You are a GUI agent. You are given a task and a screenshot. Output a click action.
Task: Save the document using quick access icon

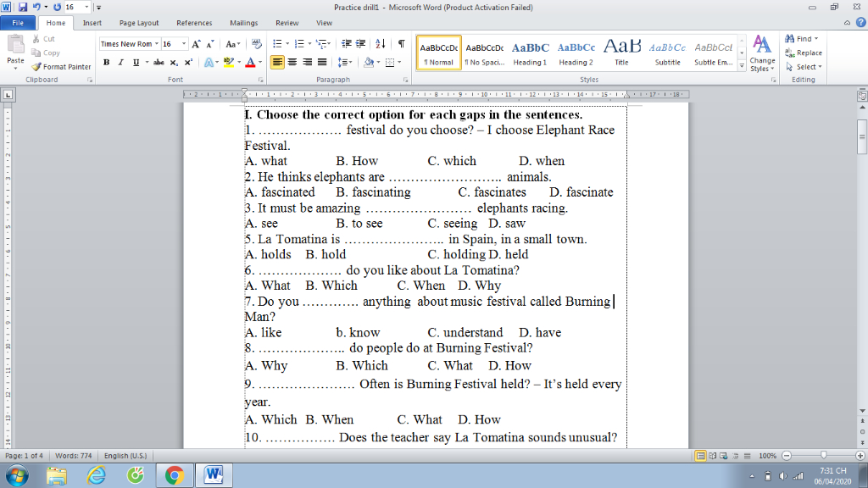(x=23, y=7)
